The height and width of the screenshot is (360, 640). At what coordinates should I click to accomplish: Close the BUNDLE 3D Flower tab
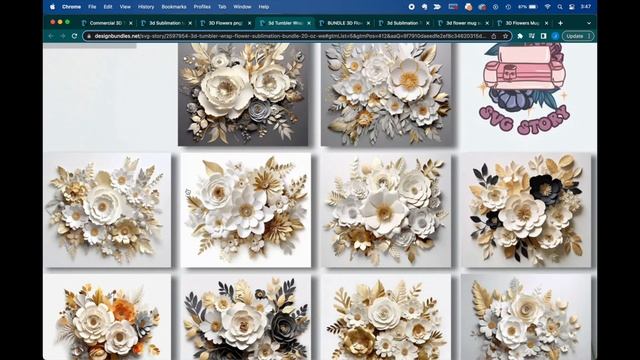368,23
